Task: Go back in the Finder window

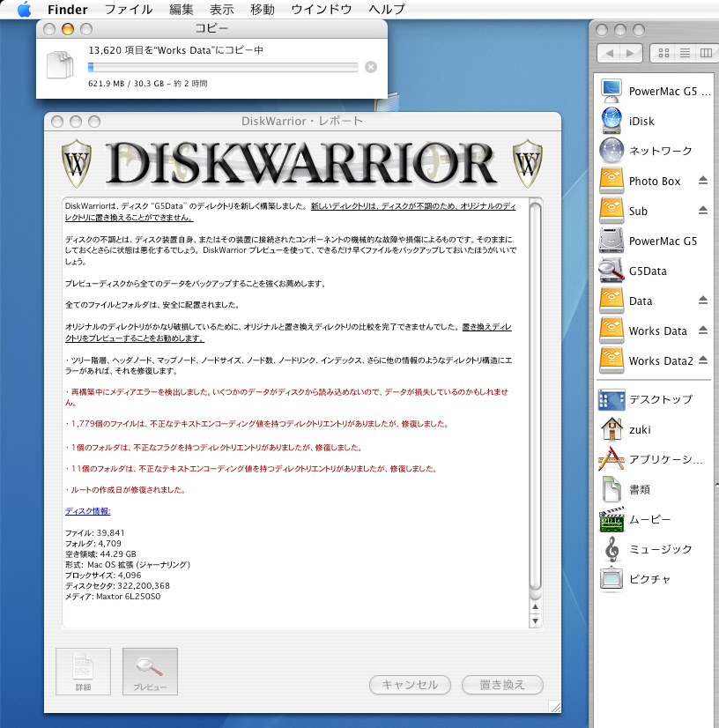Action: tap(609, 54)
